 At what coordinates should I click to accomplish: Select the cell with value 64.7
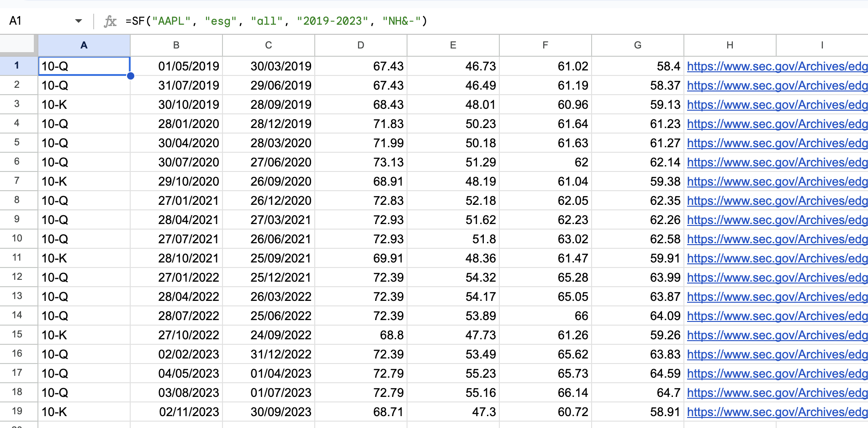pyautogui.click(x=638, y=392)
